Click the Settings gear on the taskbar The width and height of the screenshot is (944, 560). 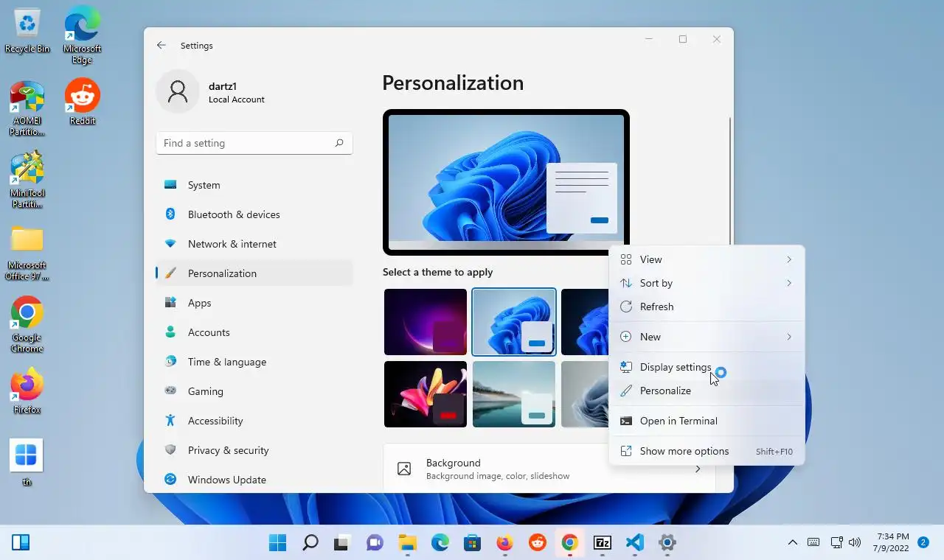point(667,543)
